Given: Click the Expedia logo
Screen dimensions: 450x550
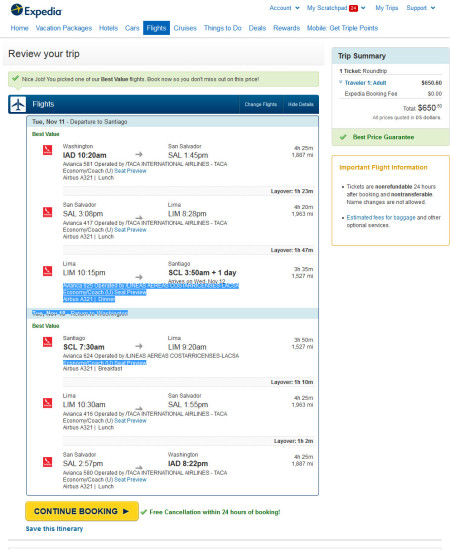Looking at the screenshot, I should click(36, 11).
